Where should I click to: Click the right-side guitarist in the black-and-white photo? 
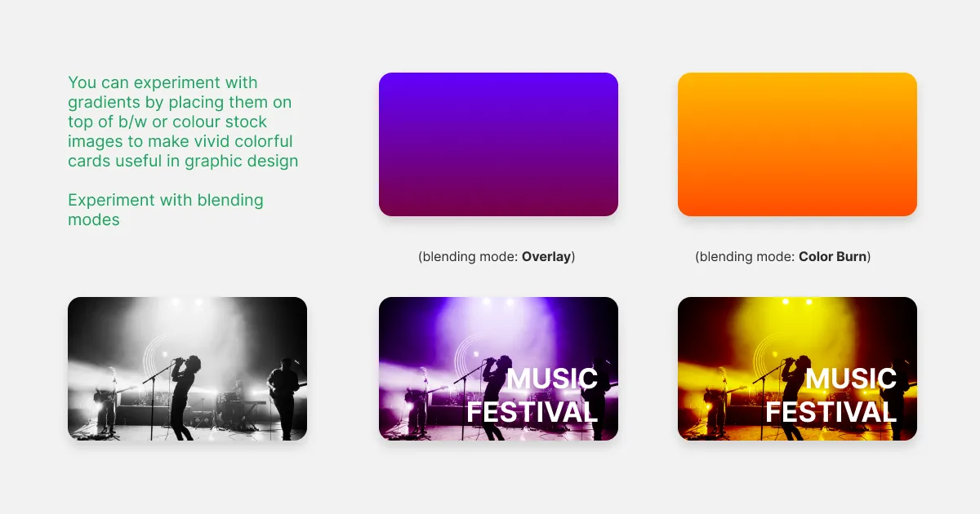click(x=285, y=393)
